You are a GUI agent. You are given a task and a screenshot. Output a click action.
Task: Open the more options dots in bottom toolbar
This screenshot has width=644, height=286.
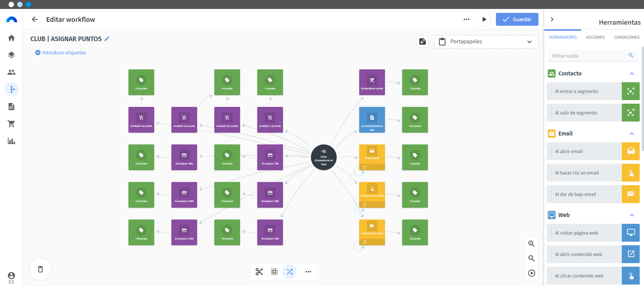coord(308,272)
